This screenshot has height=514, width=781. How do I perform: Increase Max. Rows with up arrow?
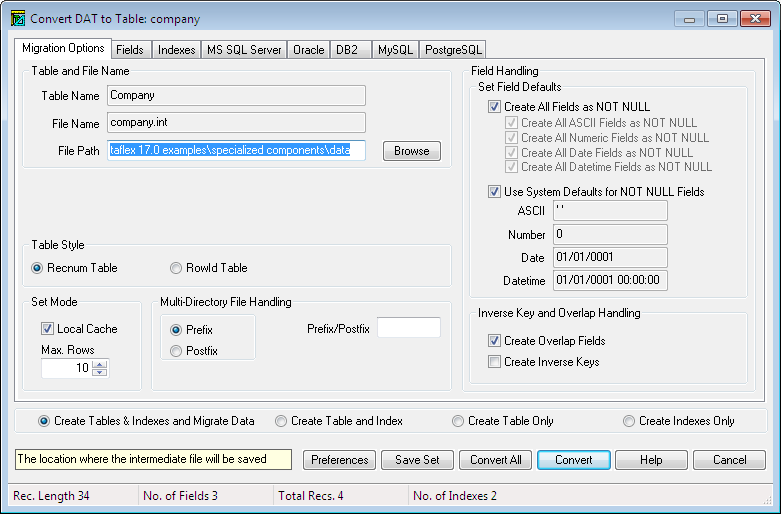click(98, 363)
